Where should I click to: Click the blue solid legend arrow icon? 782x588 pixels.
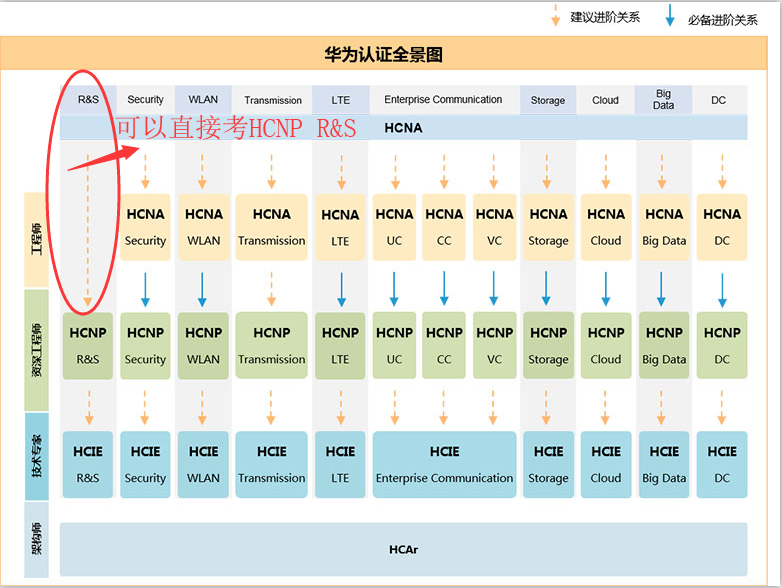(x=670, y=15)
